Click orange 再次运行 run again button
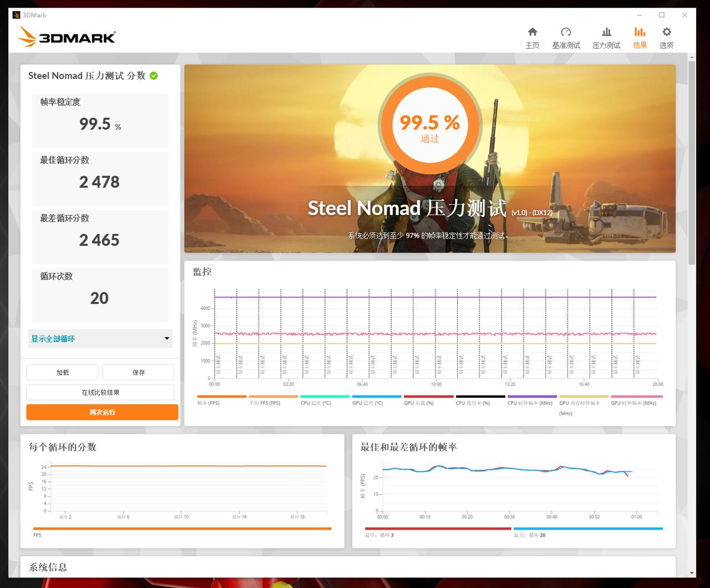710x588 pixels. [x=102, y=412]
